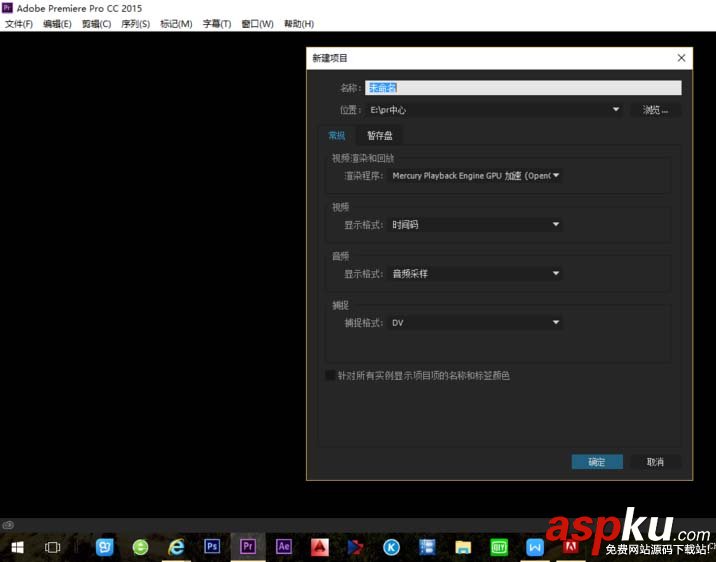716x562 pixels.
Task: Click the 取消 button
Action: (655, 462)
